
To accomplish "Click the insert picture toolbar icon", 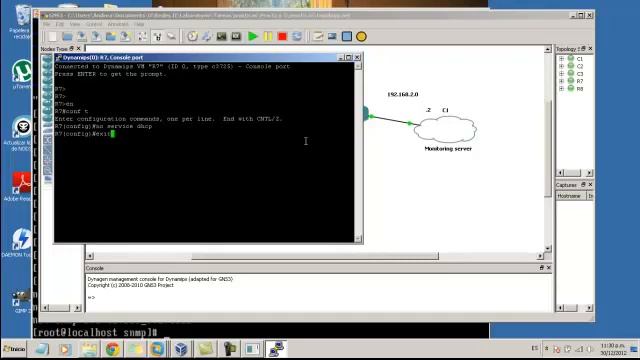I will [332, 37].
